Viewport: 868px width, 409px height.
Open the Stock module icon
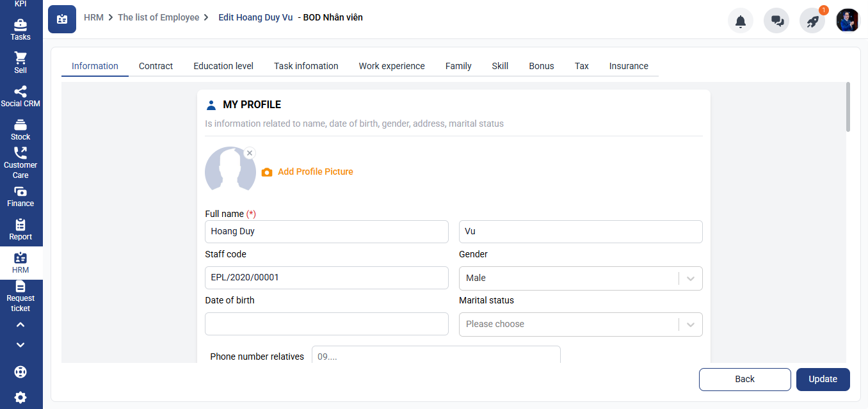(20, 125)
